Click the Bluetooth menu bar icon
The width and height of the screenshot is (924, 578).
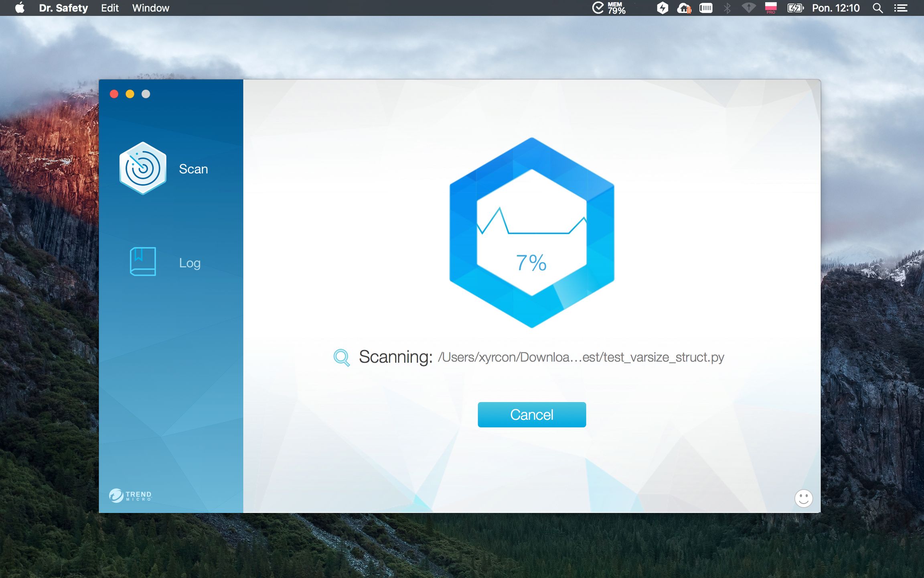pyautogui.click(x=727, y=8)
